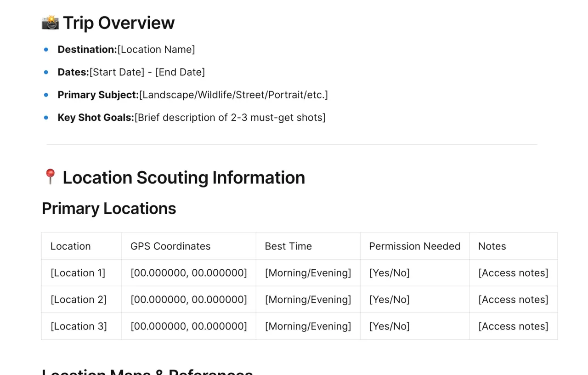Image resolution: width=588 pixels, height=375 pixels.
Task: Click [Morning/Evening] cell in Location 1 row
Action: 308,273
